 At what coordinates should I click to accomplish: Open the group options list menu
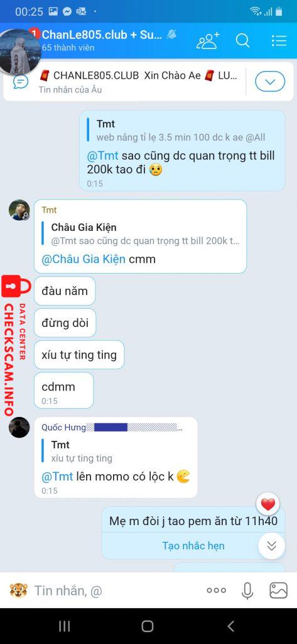pos(279,41)
